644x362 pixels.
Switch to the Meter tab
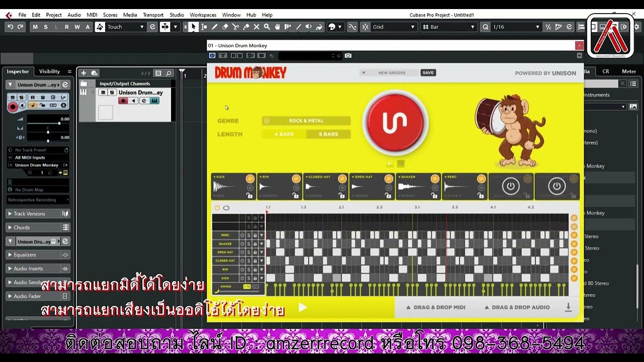tap(628, 71)
